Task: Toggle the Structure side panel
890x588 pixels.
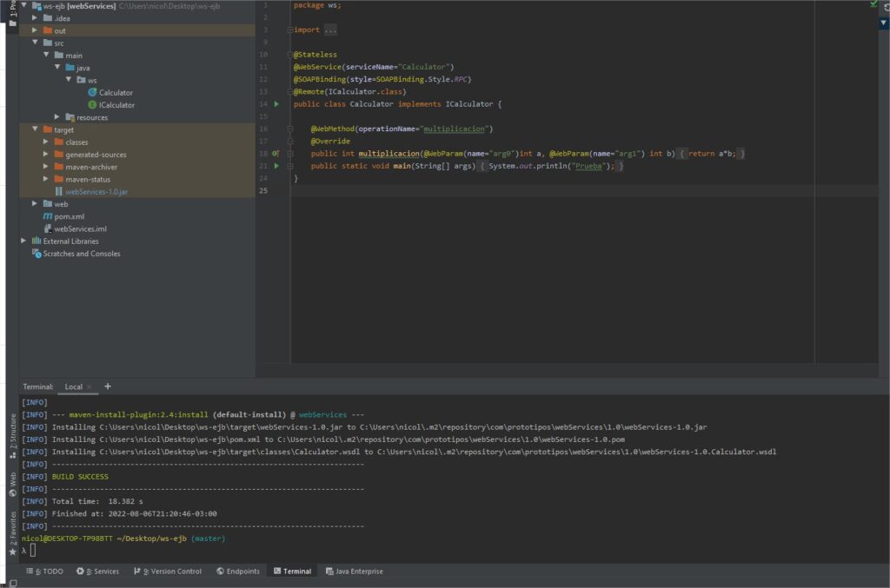Action: tap(12, 435)
